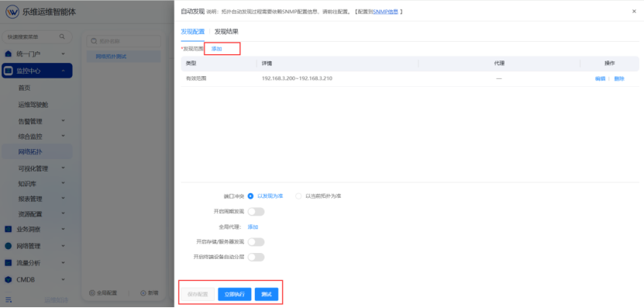Click 删除 for range 192.168.3.200
Screen dimensions: 644x308
(619, 79)
